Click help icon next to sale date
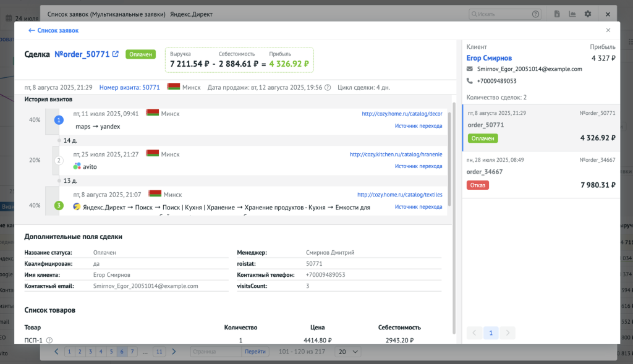Screen dimensions: 633x364 328,88
